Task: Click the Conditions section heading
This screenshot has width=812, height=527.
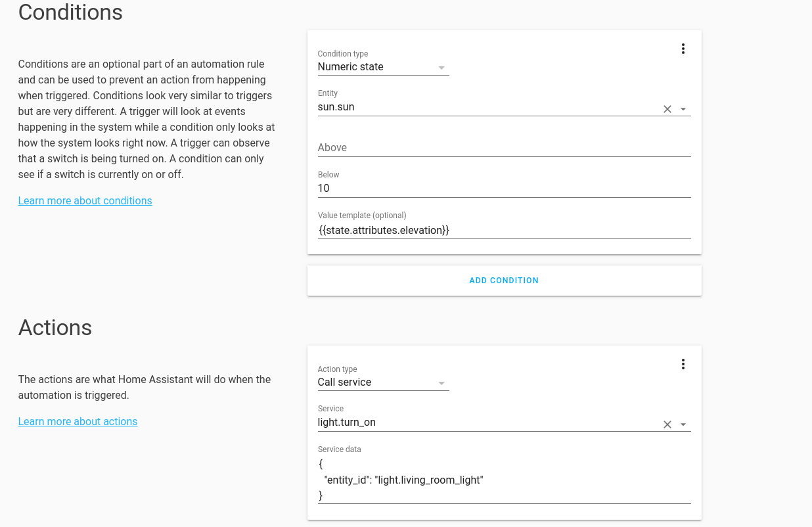Action: (70, 12)
